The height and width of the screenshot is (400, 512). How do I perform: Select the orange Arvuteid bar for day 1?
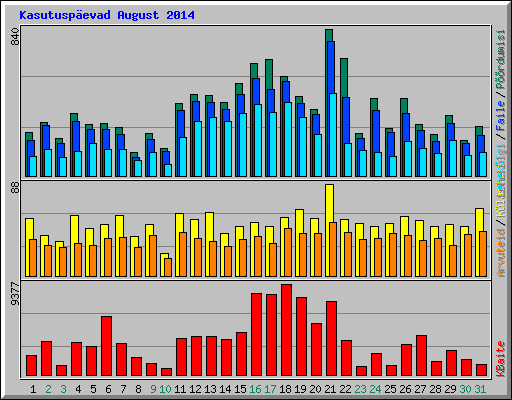33,258
